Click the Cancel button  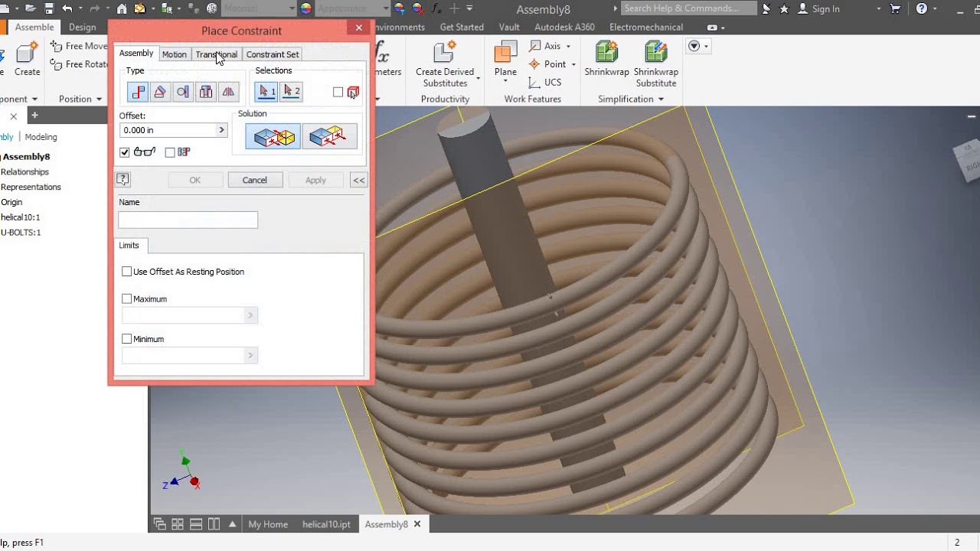(x=255, y=180)
